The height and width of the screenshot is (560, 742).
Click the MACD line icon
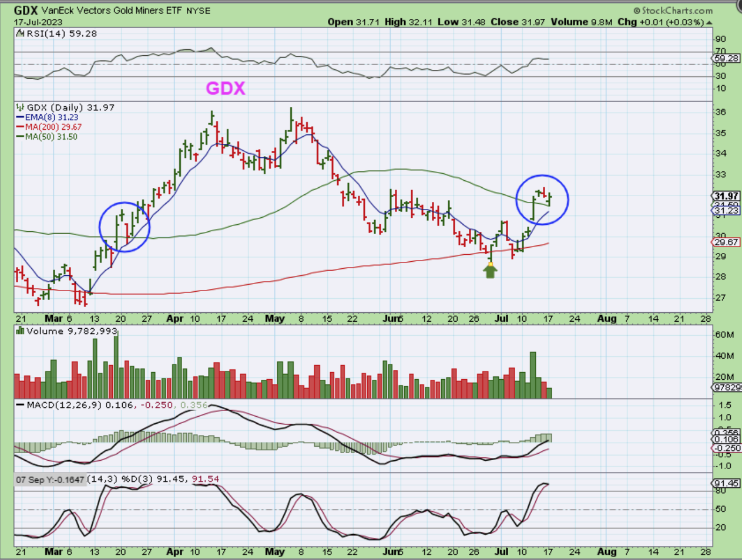[20, 405]
